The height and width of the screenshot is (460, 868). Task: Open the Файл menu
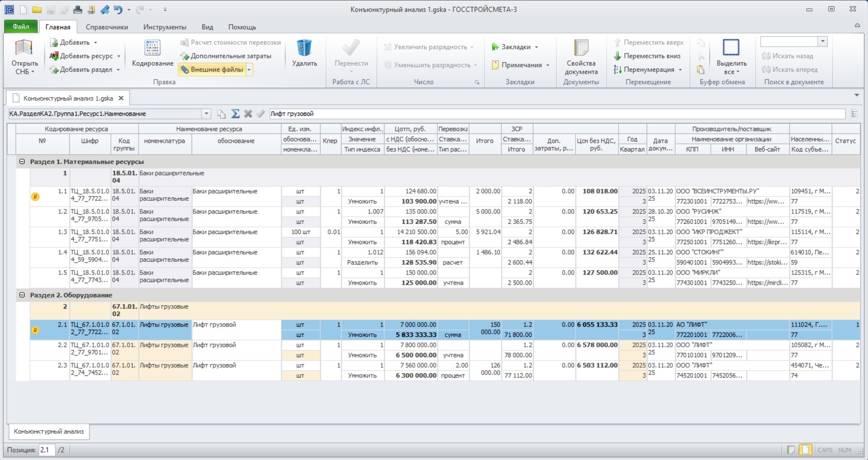[21, 27]
